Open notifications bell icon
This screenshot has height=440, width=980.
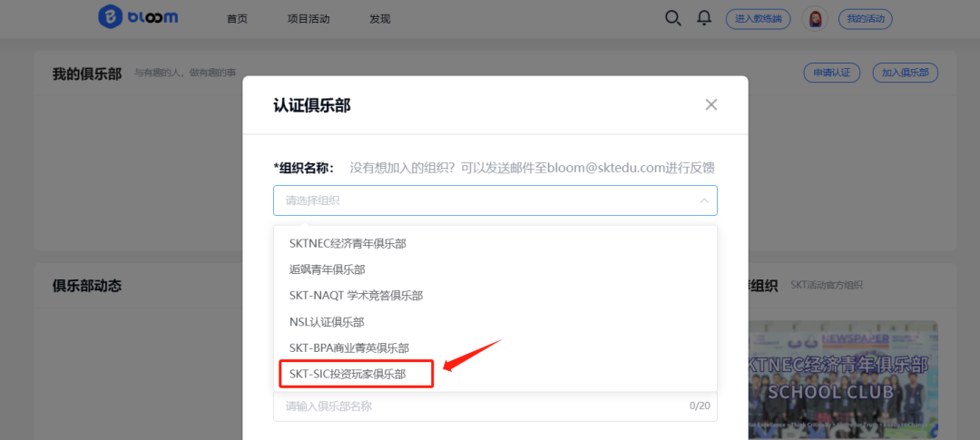704,18
